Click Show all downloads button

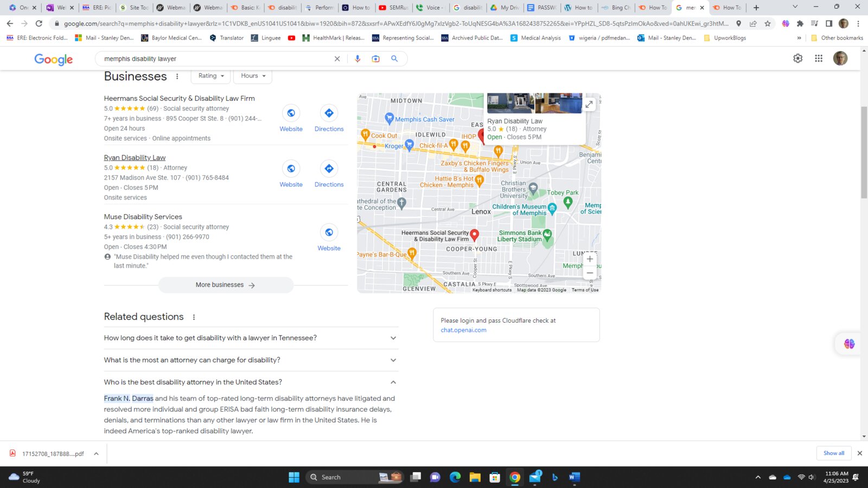[x=834, y=453]
